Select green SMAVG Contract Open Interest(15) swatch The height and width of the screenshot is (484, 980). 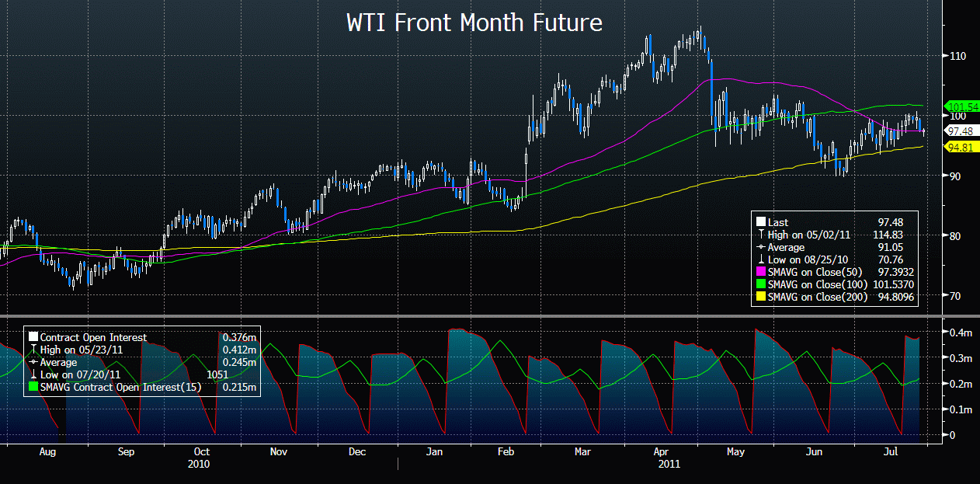click(x=33, y=387)
